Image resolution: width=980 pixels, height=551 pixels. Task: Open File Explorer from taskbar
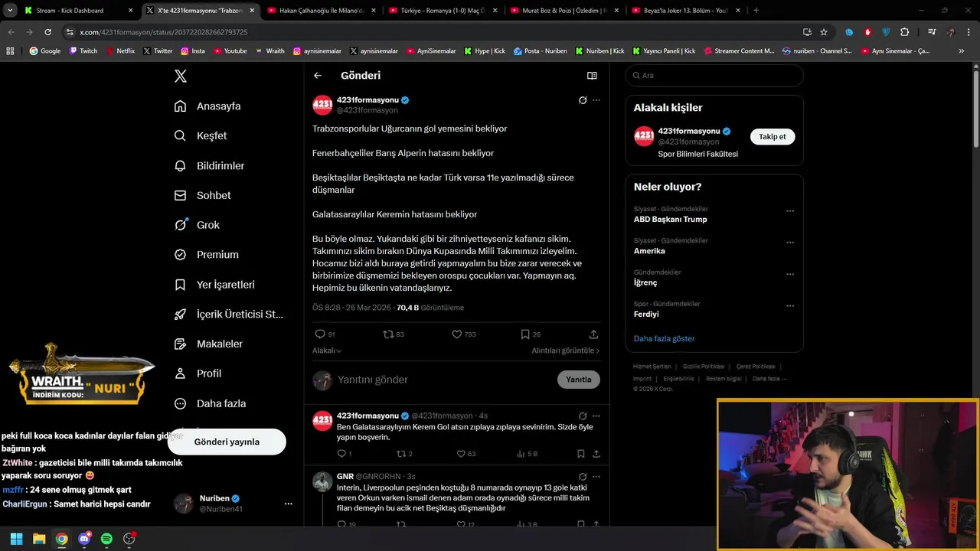click(39, 539)
